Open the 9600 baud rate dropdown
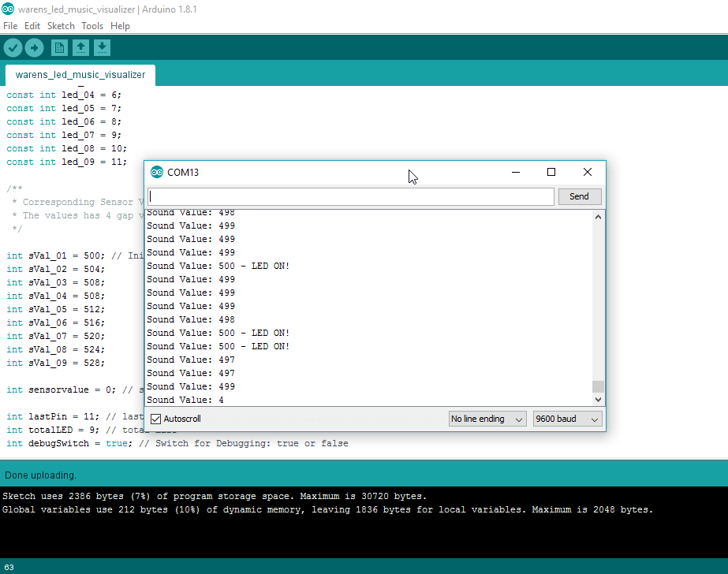The width and height of the screenshot is (728, 574). [x=567, y=419]
